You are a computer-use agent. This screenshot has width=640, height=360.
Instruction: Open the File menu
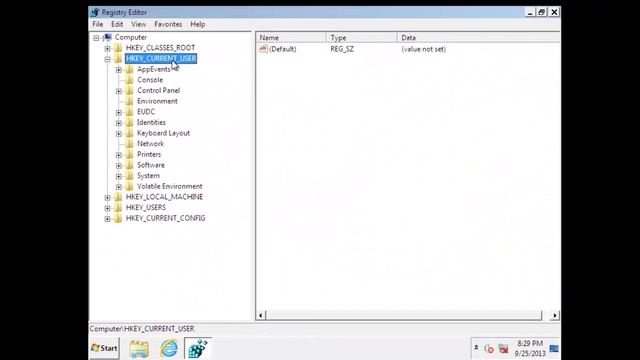(x=98, y=24)
